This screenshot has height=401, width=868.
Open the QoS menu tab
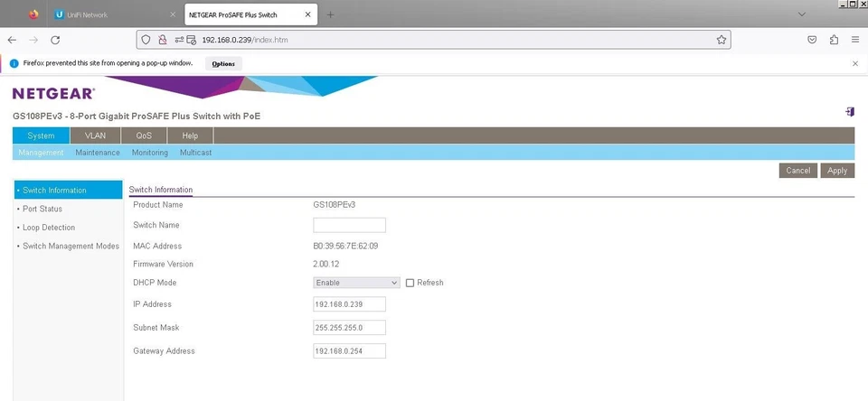click(x=144, y=135)
